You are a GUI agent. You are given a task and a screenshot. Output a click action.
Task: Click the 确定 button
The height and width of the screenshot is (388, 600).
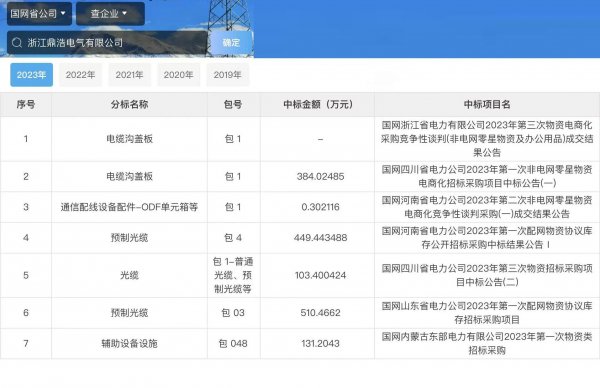tap(231, 42)
